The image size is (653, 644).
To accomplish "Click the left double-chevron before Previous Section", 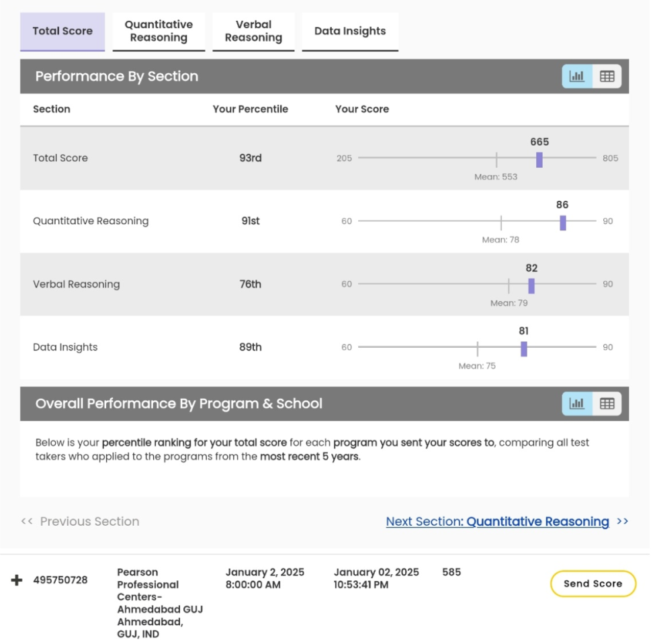I will (27, 522).
